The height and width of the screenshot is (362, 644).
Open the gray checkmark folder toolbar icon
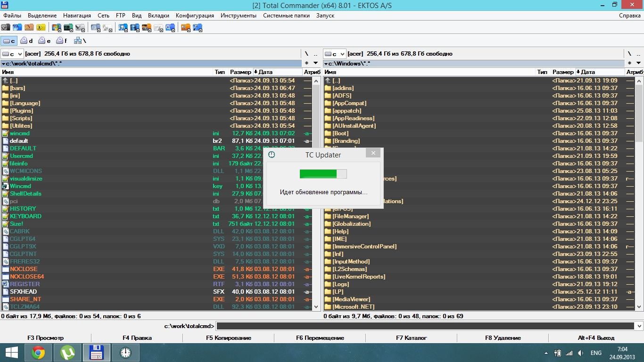80,27
